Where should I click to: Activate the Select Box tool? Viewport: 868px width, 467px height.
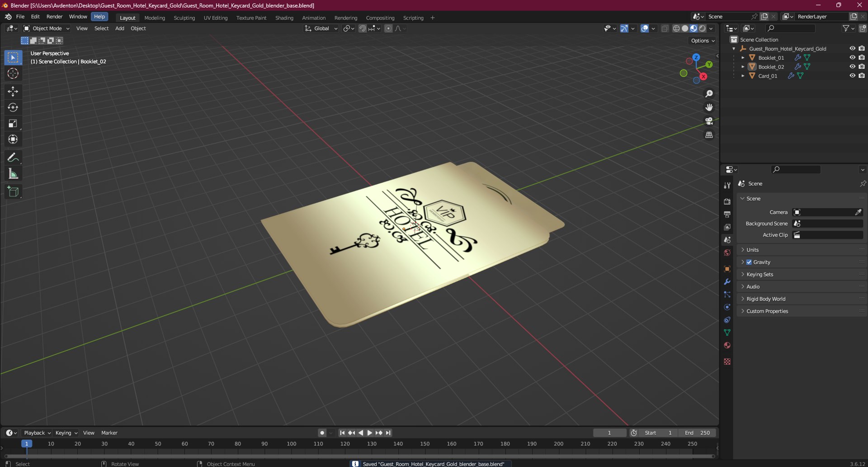click(x=13, y=57)
